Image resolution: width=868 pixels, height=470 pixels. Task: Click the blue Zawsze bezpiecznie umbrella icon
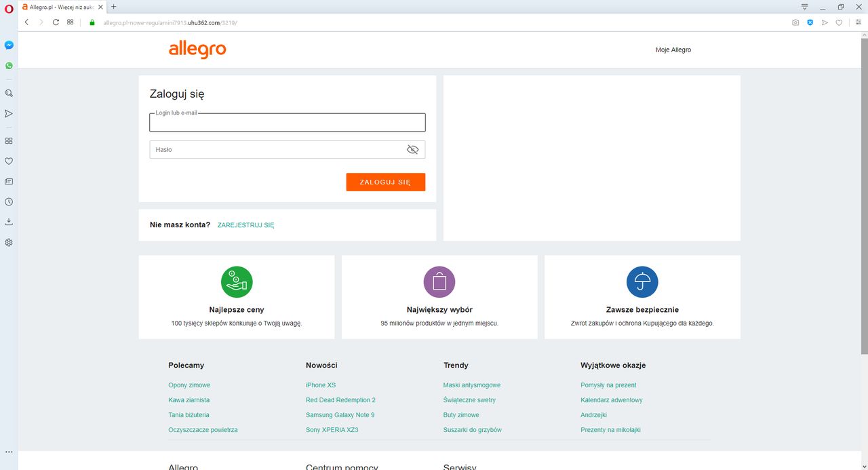(642, 281)
